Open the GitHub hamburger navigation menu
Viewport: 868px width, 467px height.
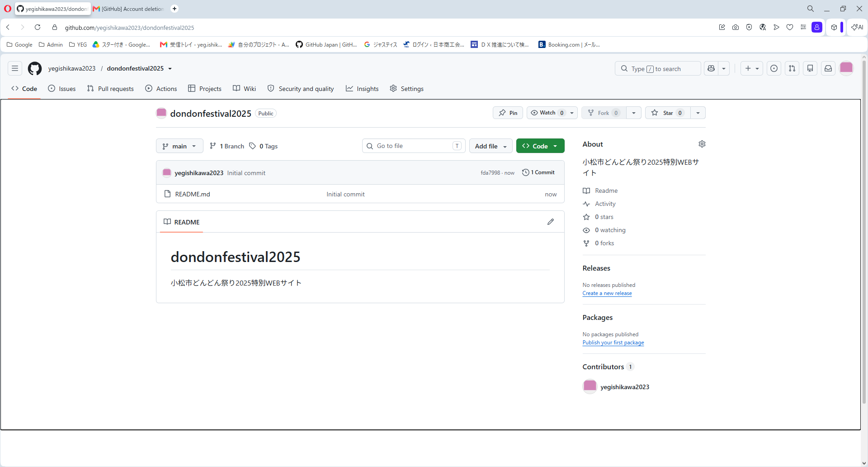tap(15, 68)
